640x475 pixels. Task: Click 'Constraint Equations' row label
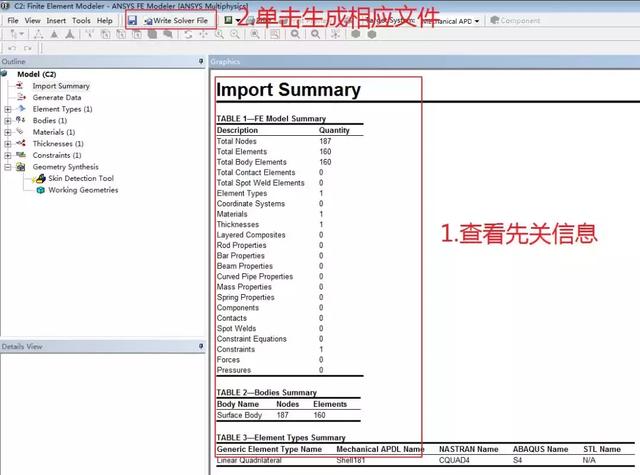point(251,339)
